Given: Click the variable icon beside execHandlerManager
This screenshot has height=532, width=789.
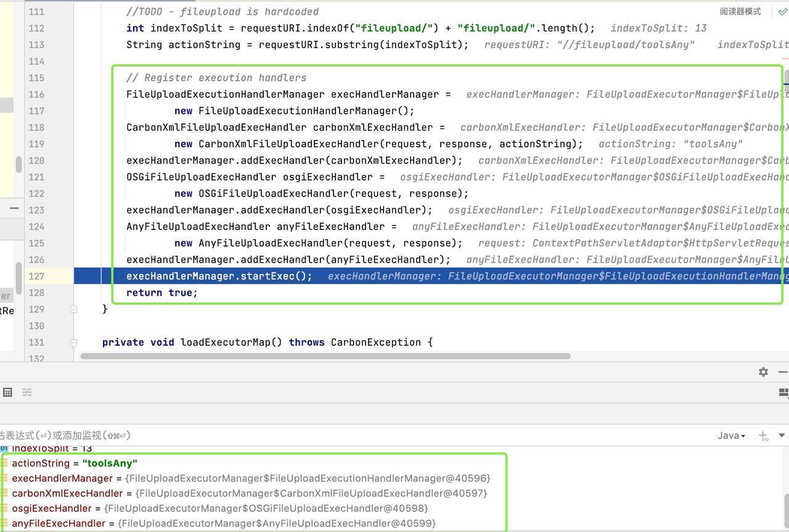Looking at the screenshot, I should (4, 478).
